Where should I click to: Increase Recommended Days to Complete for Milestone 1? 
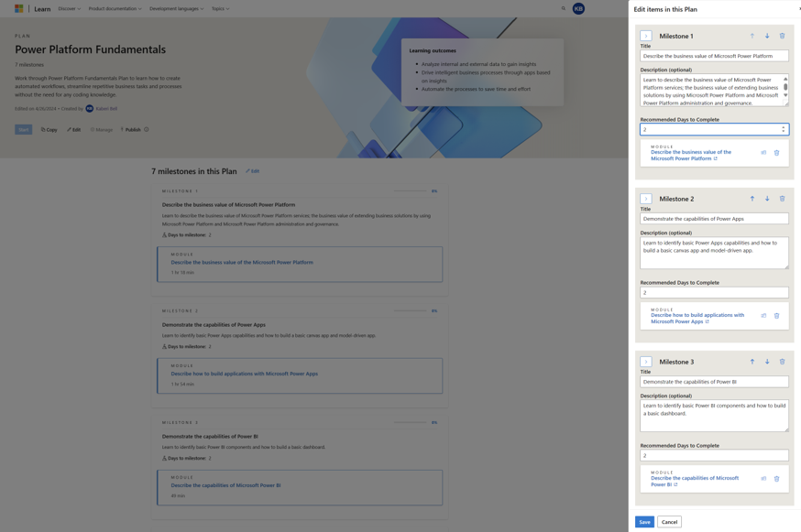(784, 125)
